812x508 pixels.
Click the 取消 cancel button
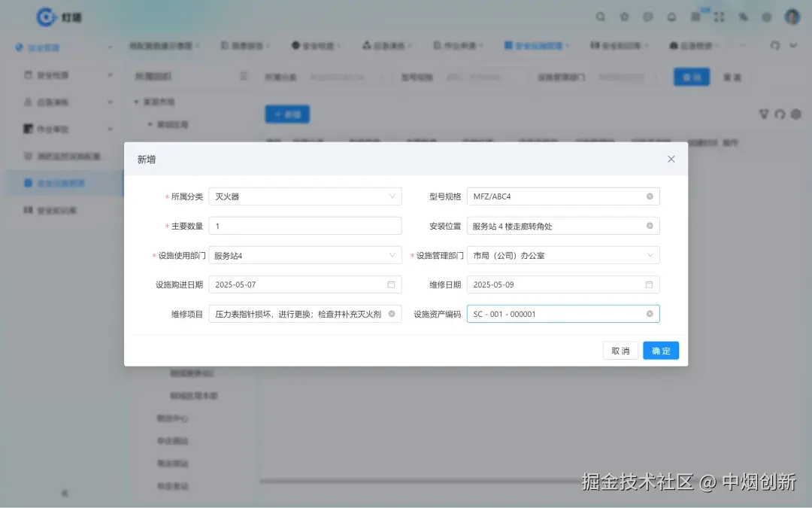(620, 350)
